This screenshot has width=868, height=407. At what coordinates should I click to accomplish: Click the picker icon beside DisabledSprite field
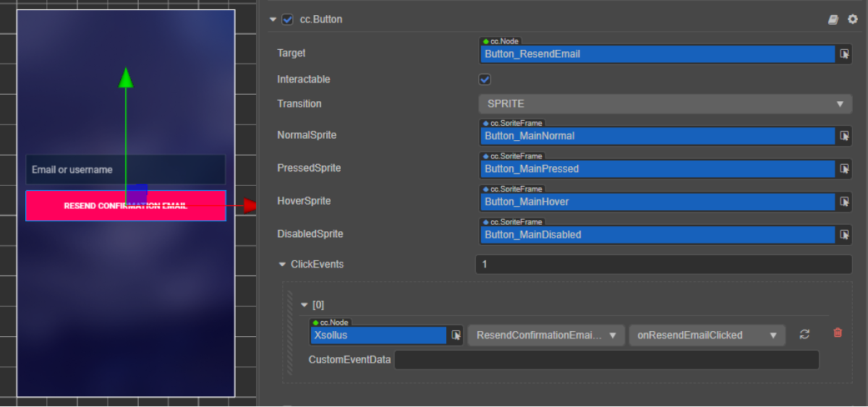click(x=844, y=235)
